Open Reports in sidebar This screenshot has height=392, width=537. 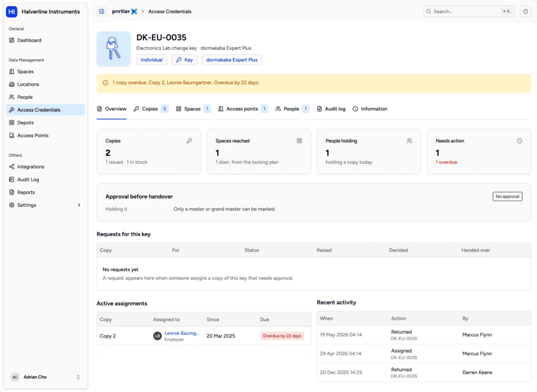tap(45, 192)
